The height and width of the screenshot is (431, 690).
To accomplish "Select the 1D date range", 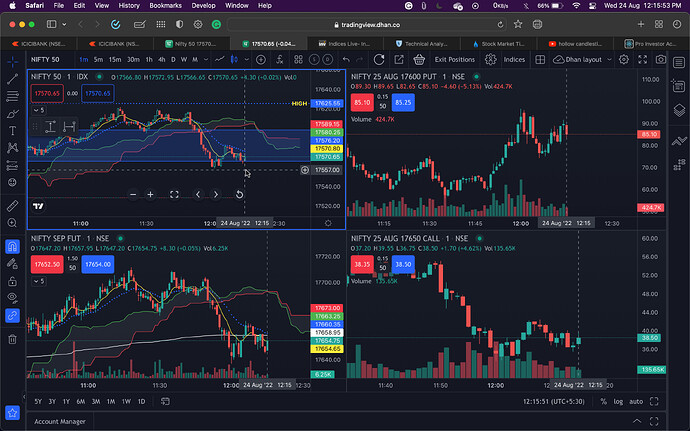I will [x=141, y=402].
